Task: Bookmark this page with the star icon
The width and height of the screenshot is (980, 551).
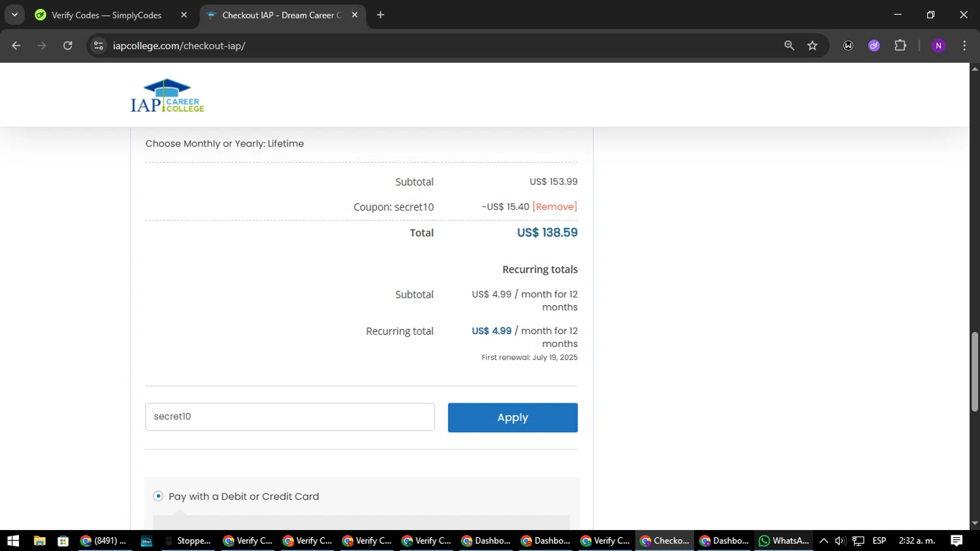Action: (812, 46)
